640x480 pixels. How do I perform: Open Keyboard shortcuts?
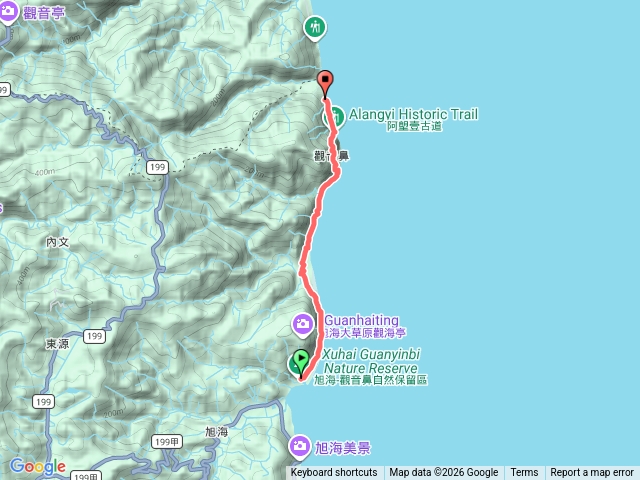coord(334,473)
